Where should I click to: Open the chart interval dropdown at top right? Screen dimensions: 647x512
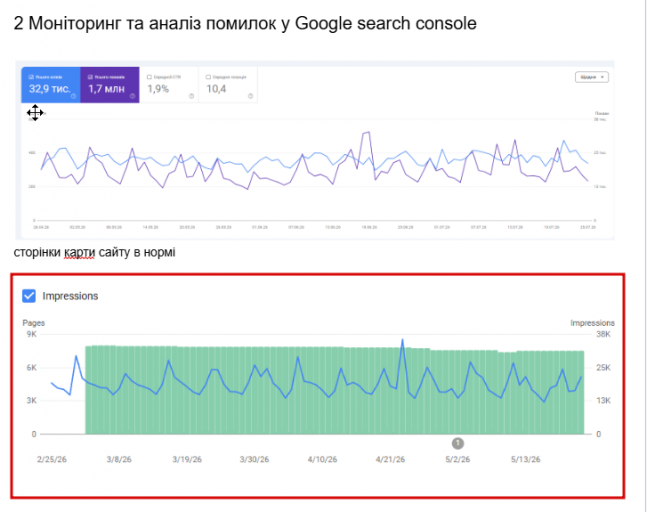pyautogui.click(x=592, y=77)
